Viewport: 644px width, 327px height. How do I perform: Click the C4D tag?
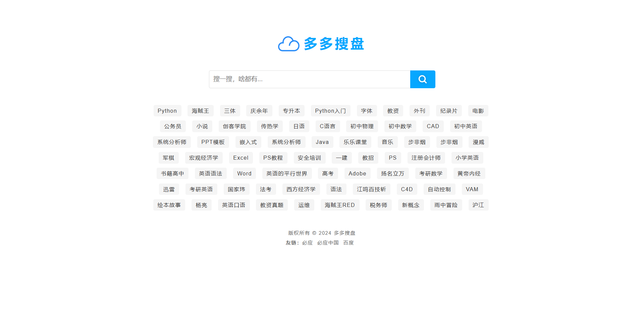(x=407, y=189)
